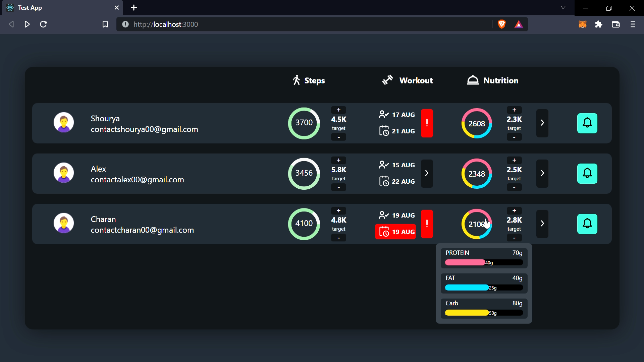Viewport: 644px width, 362px height.
Task: Click Alex's notification bell button
Action: 587,173
